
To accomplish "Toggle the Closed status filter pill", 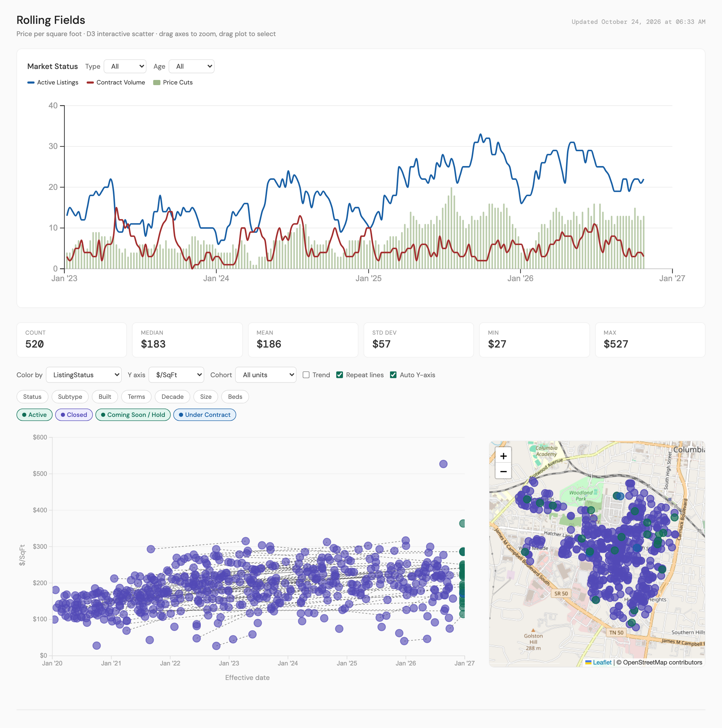I will [x=74, y=415].
